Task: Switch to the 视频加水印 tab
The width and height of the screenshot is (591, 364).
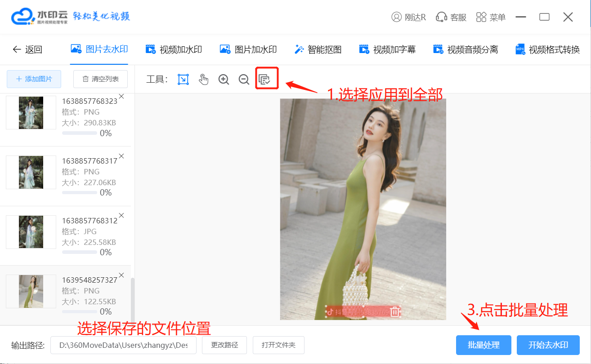Action: coord(174,49)
